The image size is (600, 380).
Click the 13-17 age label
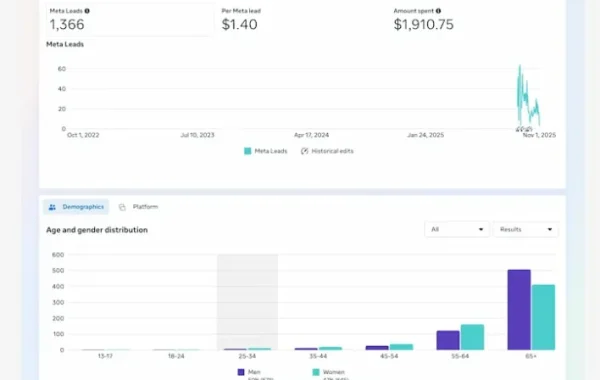point(105,356)
